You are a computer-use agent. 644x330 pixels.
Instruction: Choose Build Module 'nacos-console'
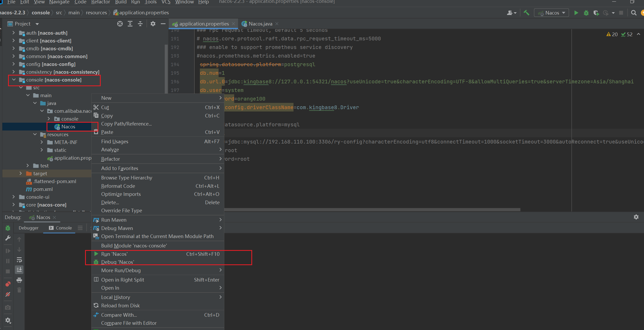click(158, 246)
